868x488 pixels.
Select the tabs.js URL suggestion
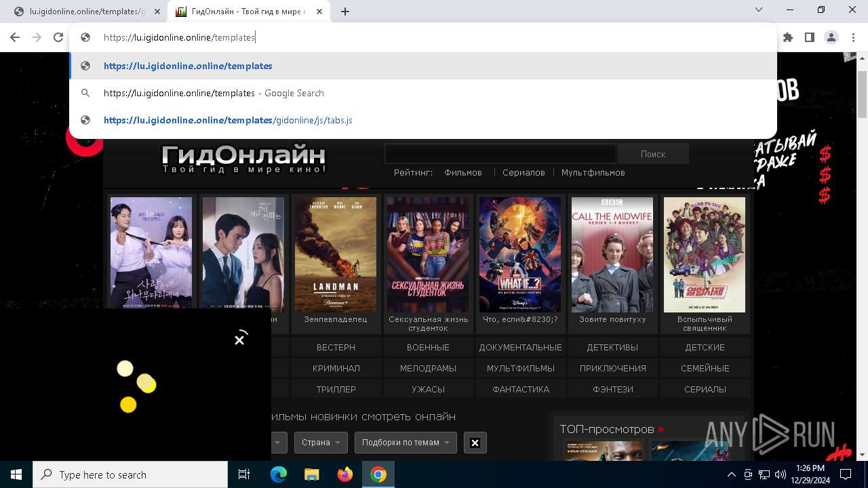click(x=423, y=120)
